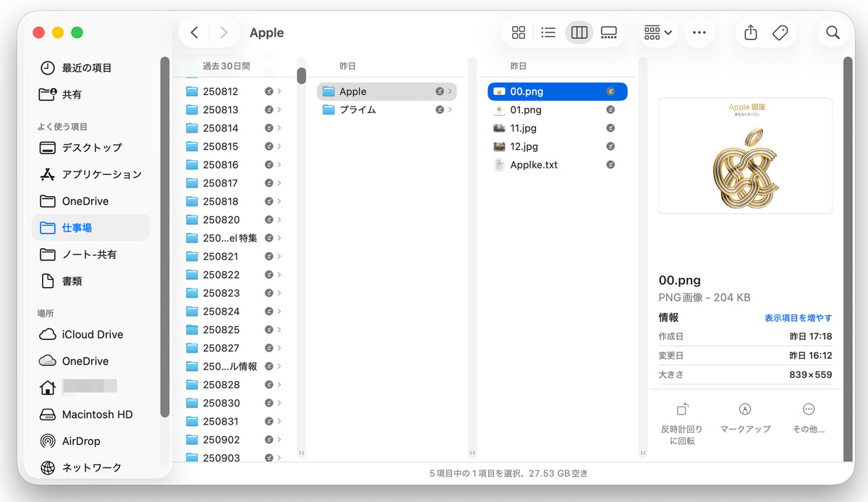
Task: Select file 12.jpg
Action: click(x=558, y=147)
